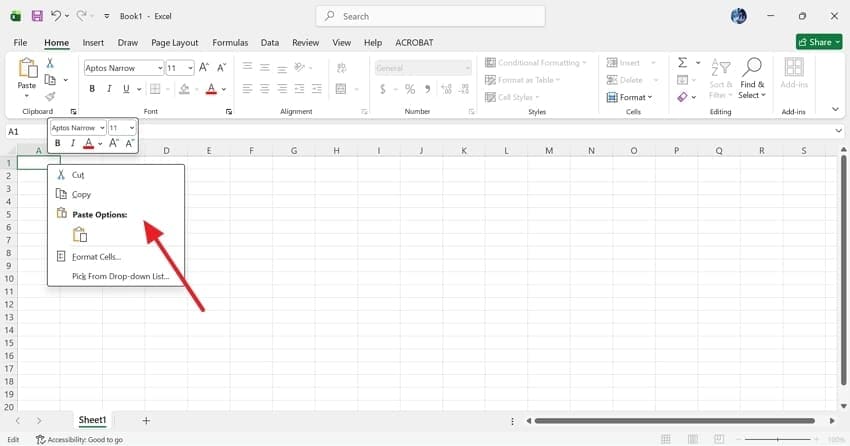This screenshot has width=850, height=446.
Task: Click the zoom slider in status bar
Action: 777,439
